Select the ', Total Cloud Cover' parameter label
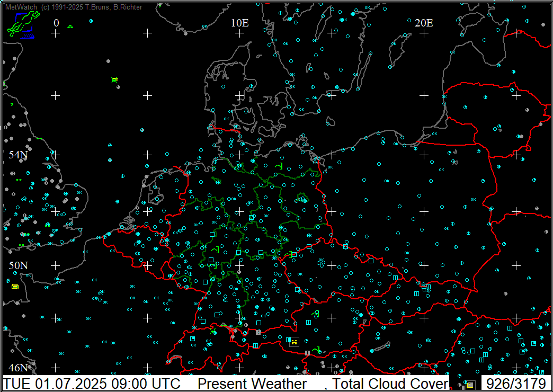The width and height of the screenshot is (553, 392). (x=387, y=384)
